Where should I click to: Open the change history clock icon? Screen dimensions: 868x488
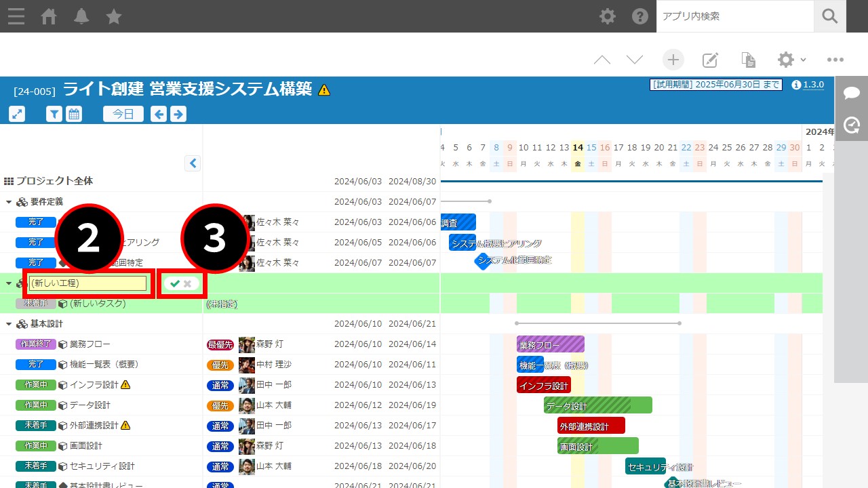coord(852,125)
